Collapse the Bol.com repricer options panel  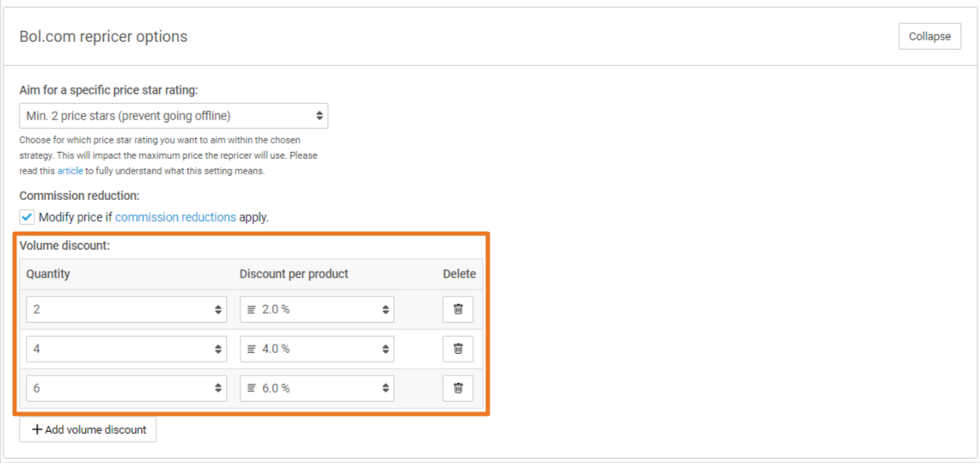[x=929, y=37]
